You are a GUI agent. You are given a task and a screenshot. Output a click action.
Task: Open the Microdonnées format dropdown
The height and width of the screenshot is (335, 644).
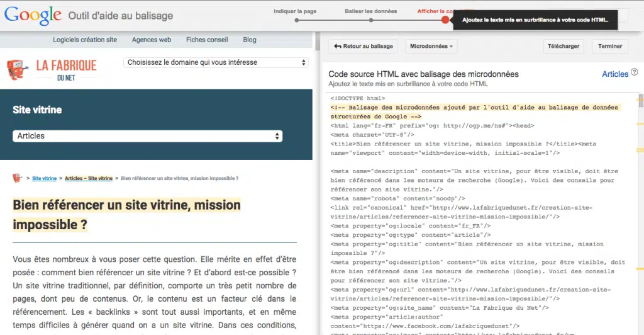tap(431, 47)
